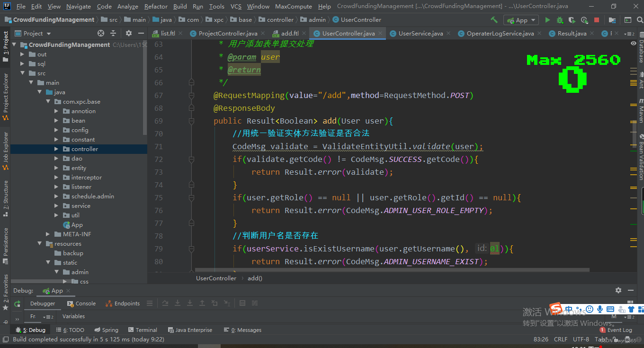The image size is (644, 348).
Task: Click Step Into icon in debugger toolbar
Action: point(178,303)
